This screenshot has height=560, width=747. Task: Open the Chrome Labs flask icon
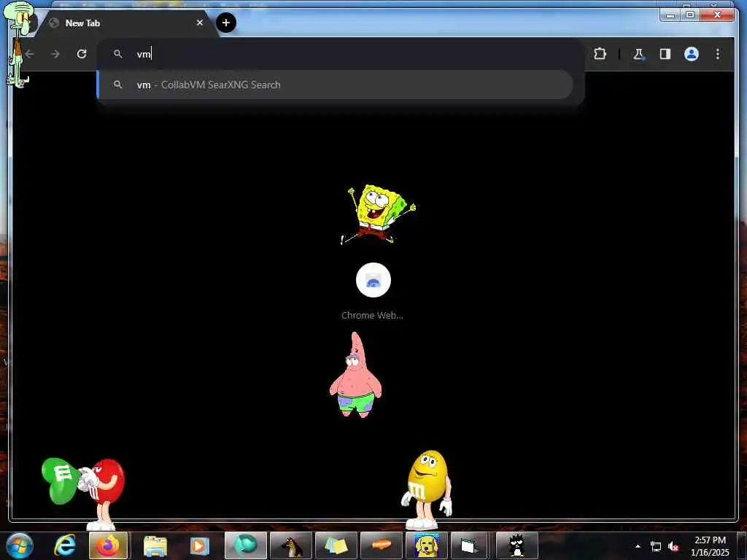click(x=638, y=54)
